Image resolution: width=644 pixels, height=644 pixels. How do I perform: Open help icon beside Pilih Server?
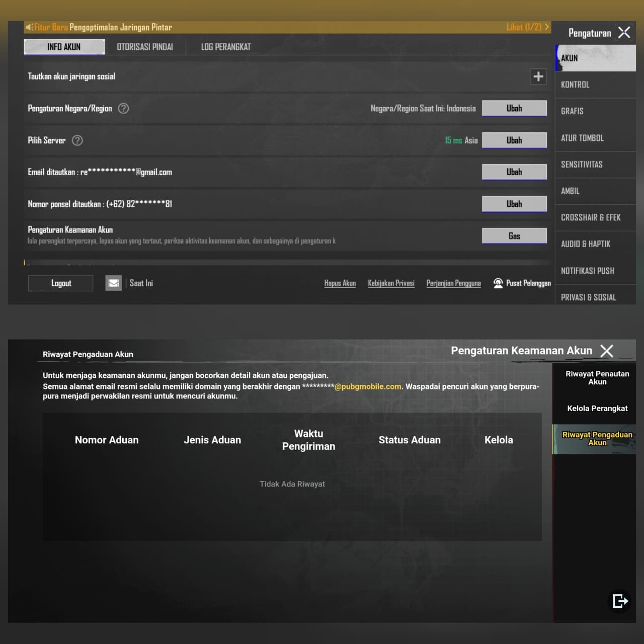[77, 140]
